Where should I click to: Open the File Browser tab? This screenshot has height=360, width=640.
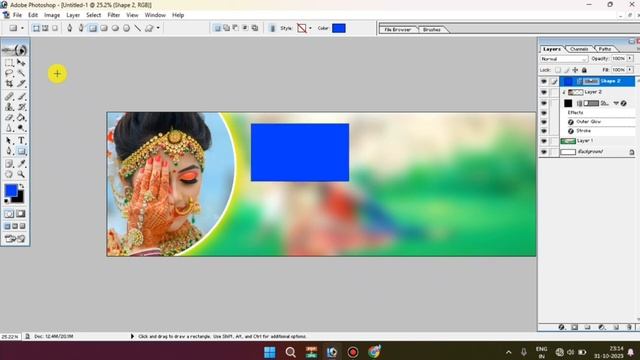click(398, 29)
